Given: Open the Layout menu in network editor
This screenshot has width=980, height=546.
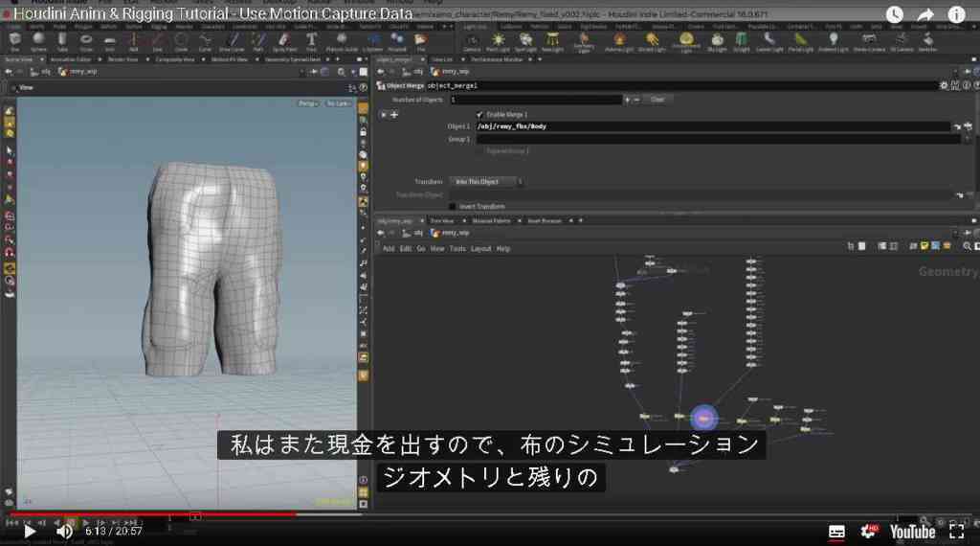Looking at the screenshot, I should click(480, 249).
